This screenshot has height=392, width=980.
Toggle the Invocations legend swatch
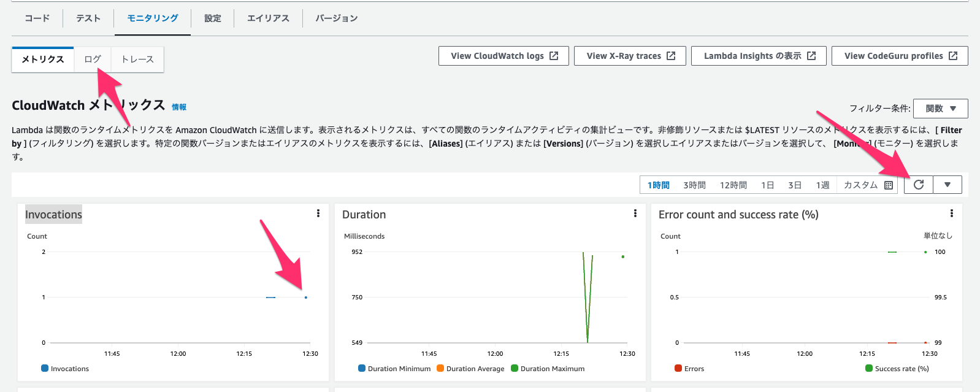[45, 368]
